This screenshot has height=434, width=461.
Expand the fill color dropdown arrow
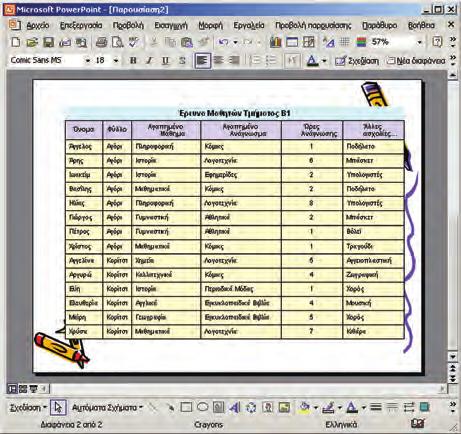pyautogui.click(x=315, y=407)
